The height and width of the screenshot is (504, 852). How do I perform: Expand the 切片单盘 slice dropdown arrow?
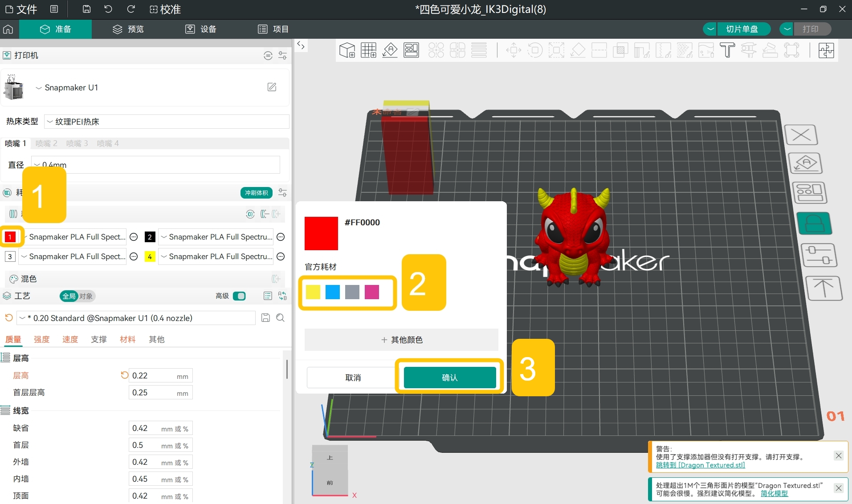(x=710, y=29)
